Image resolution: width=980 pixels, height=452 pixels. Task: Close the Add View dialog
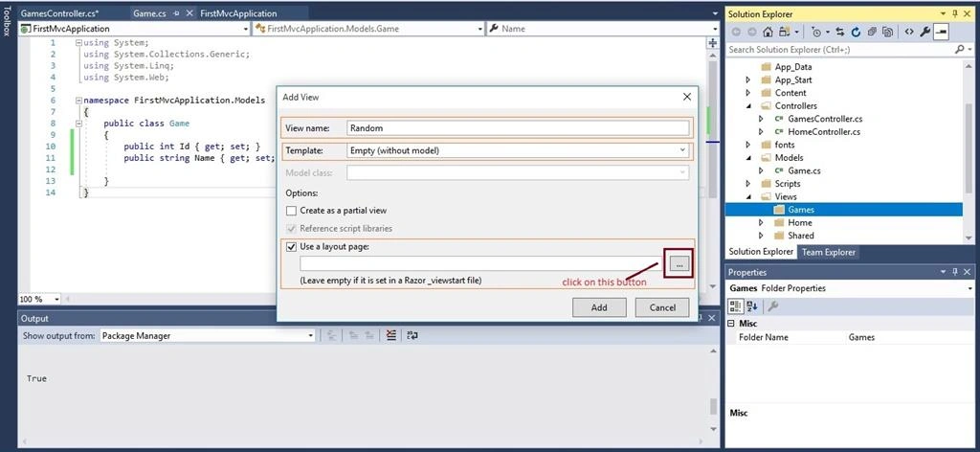click(x=687, y=97)
